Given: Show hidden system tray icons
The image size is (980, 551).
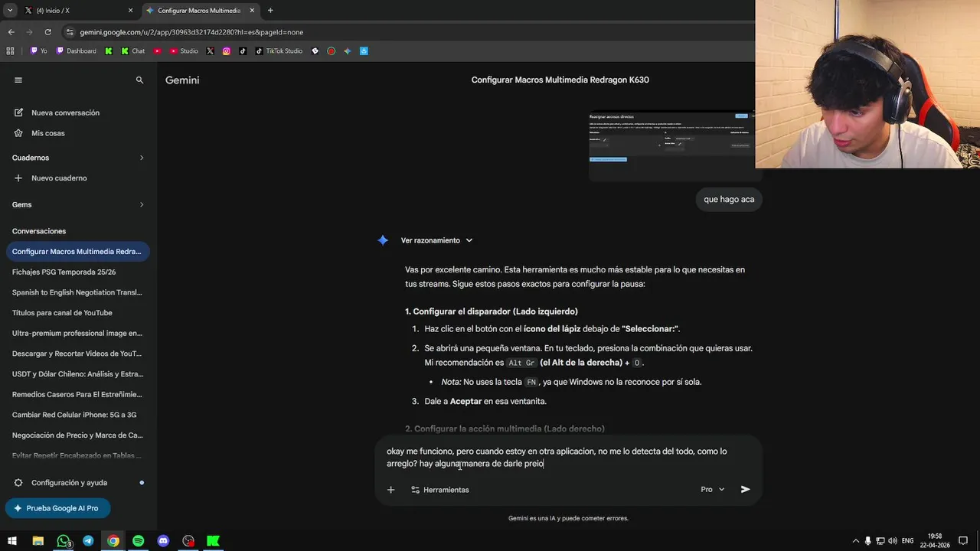Looking at the screenshot, I should point(856,541).
